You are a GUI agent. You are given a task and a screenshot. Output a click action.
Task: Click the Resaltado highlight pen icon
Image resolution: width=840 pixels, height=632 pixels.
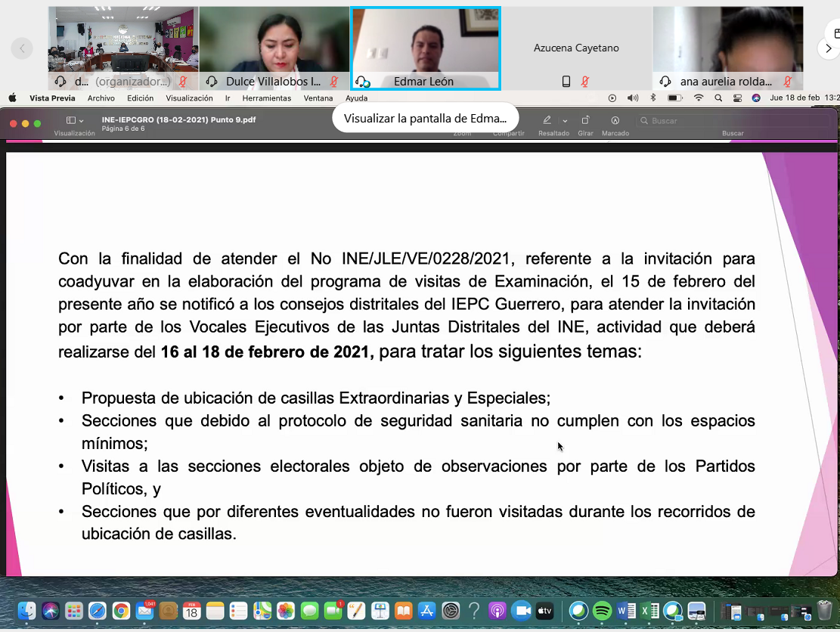[x=547, y=120]
